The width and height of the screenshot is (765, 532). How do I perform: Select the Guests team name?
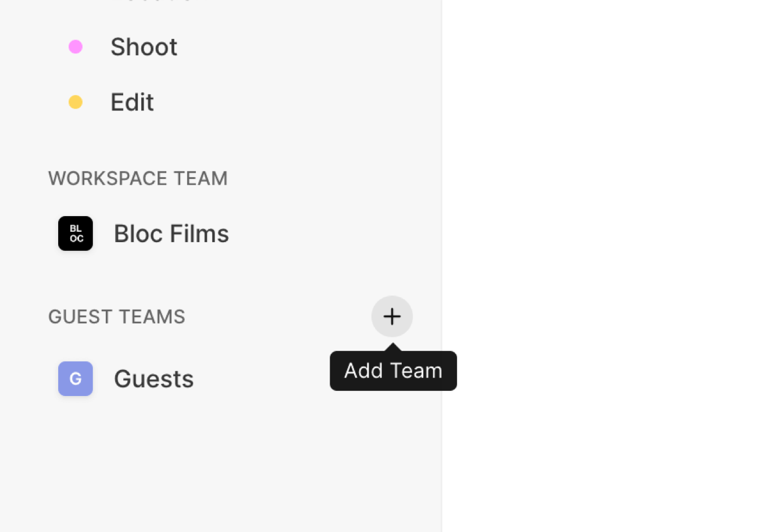[153, 379]
